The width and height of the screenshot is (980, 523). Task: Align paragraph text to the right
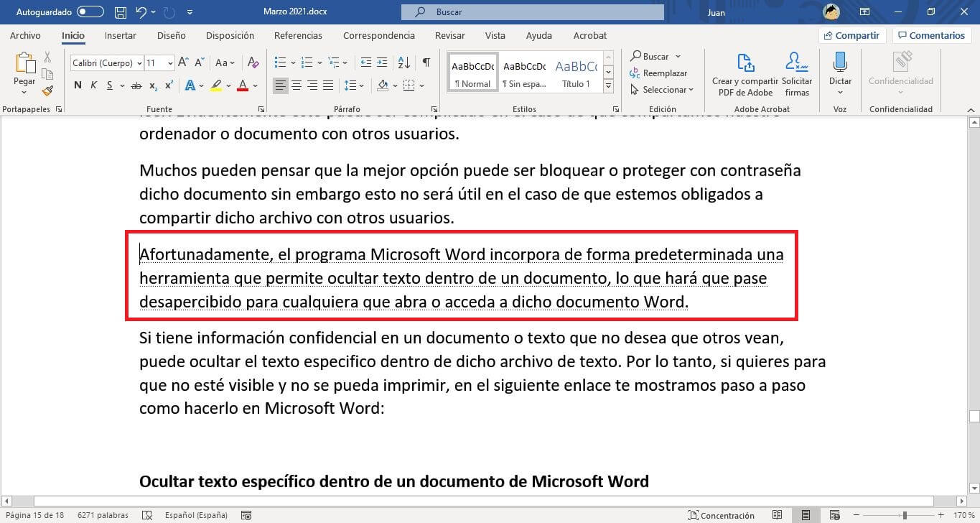pos(312,85)
